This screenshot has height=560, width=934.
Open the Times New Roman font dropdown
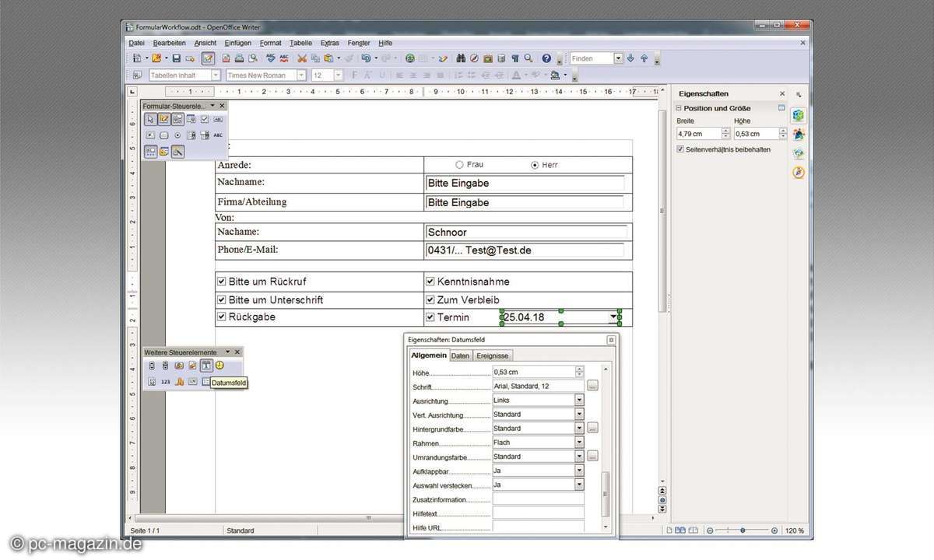tap(302, 75)
